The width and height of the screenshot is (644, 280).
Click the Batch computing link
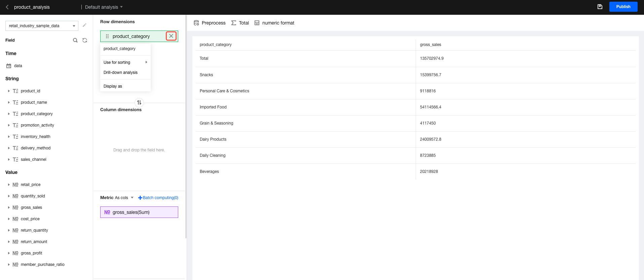coord(158,198)
